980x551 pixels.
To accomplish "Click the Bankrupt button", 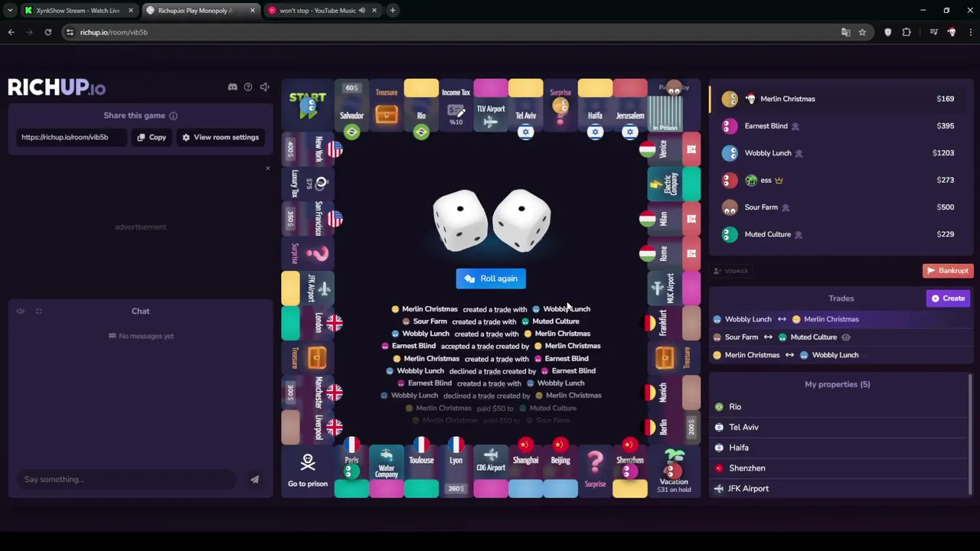I will click(948, 271).
